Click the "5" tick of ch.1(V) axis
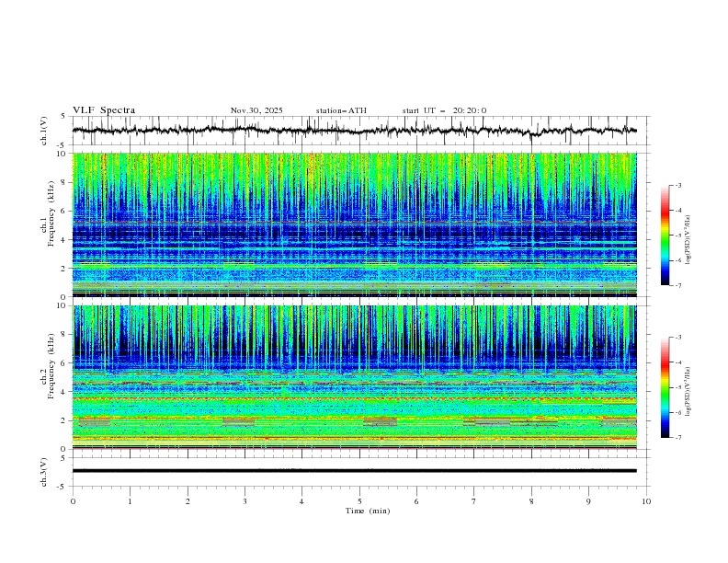728x563 pixels. [63, 117]
